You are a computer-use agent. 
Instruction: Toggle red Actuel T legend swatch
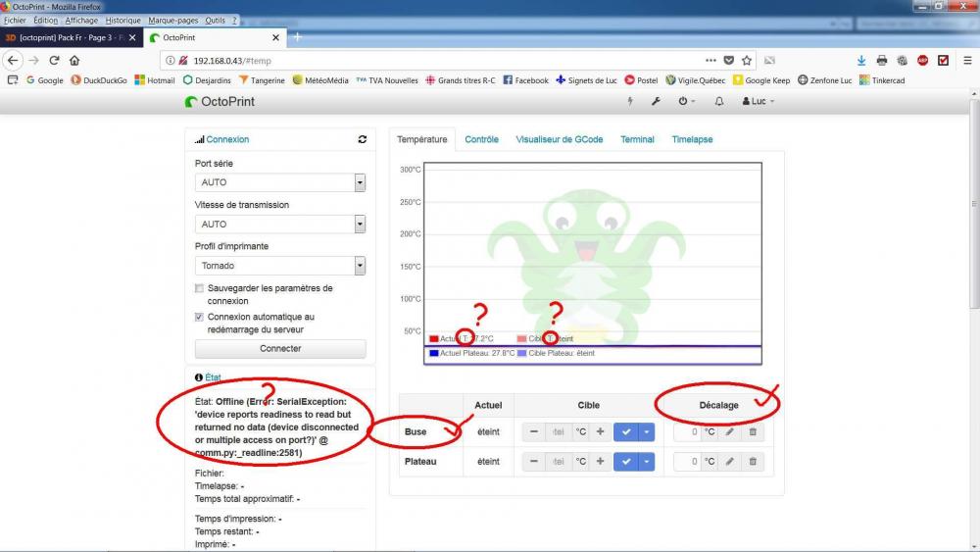point(434,339)
